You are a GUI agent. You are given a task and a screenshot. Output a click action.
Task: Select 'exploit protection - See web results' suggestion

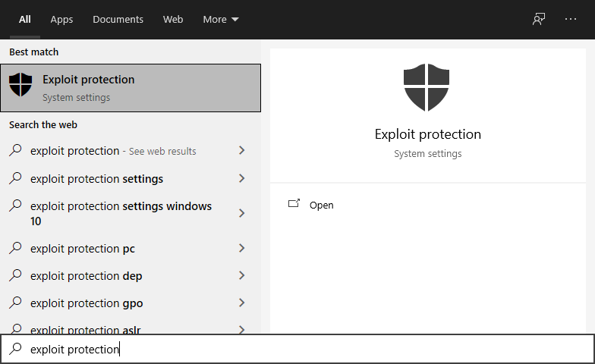pyautogui.click(x=114, y=151)
